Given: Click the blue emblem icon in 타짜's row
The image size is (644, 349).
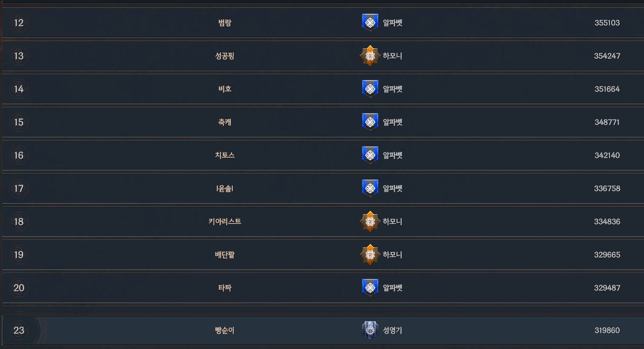Looking at the screenshot, I should pyautogui.click(x=370, y=287).
